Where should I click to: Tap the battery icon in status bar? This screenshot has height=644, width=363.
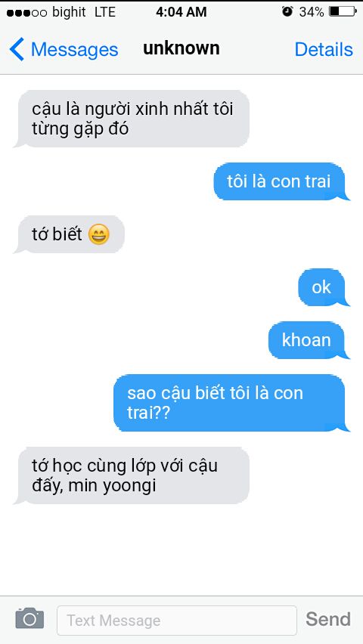point(343,11)
